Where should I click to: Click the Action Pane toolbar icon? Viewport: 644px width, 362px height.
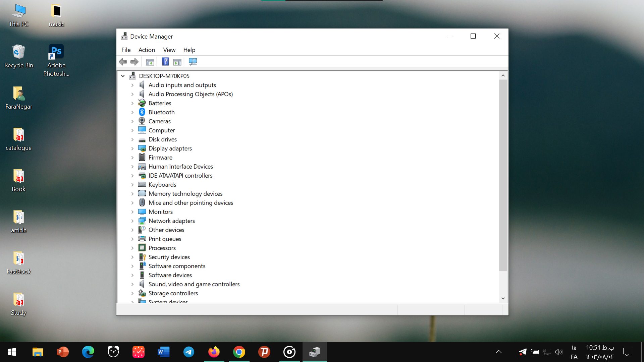(x=177, y=62)
